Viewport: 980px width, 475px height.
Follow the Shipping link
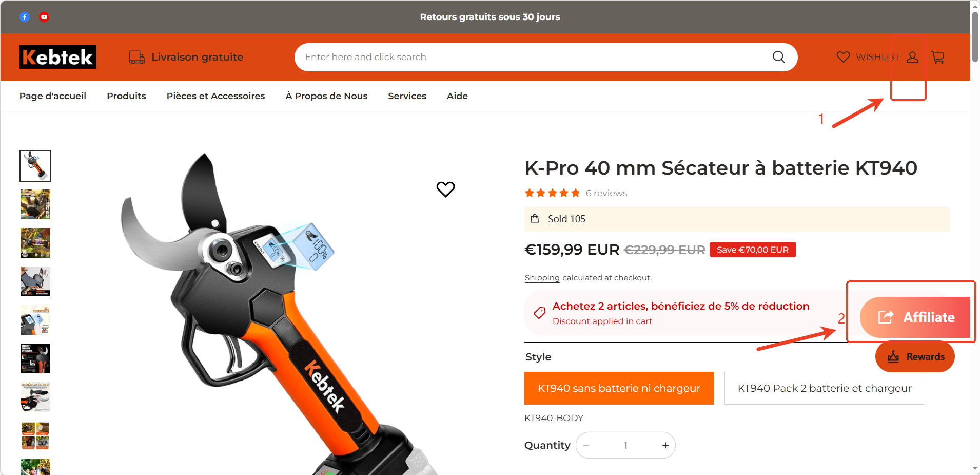pyautogui.click(x=542, y=278)
